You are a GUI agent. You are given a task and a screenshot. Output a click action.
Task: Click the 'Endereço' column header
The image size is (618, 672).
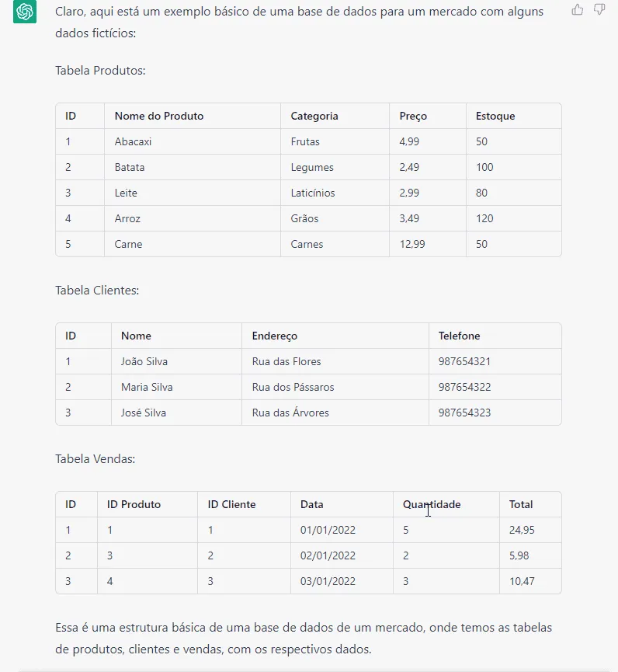pos(275,336)
